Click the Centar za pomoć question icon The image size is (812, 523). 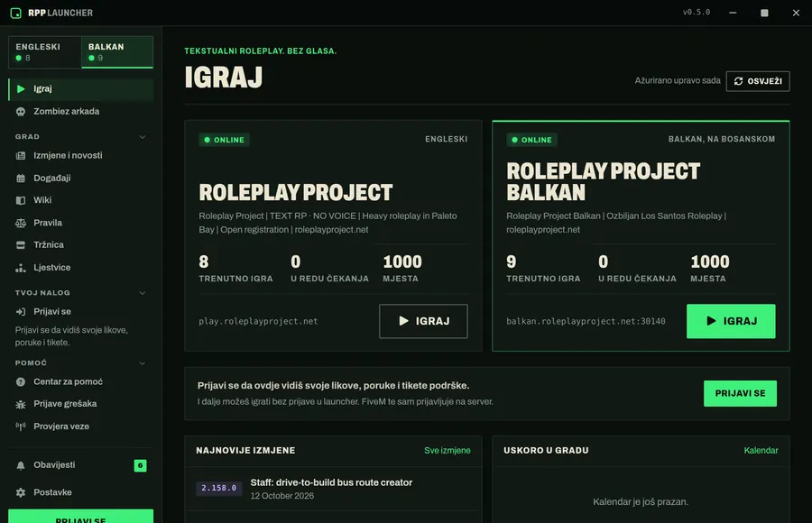[x=21, y=382]
